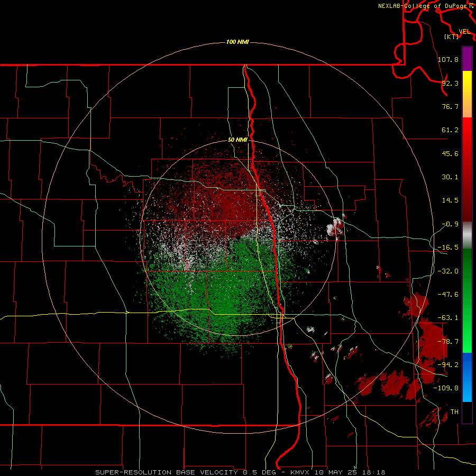This screenshot has width=476, height=476.
Task: Click the "100 NMI" range ring label
Action: point(237,42)
